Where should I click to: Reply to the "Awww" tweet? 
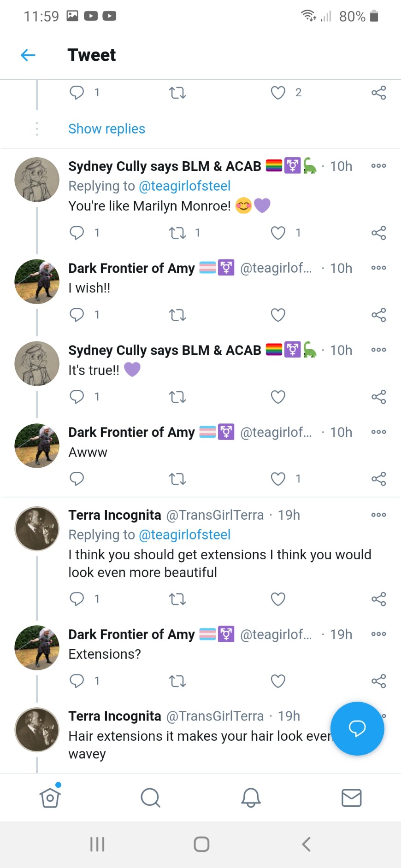77,479
